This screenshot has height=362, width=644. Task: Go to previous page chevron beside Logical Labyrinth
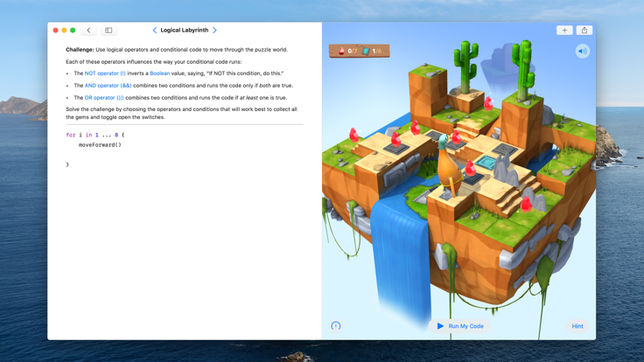154,31
